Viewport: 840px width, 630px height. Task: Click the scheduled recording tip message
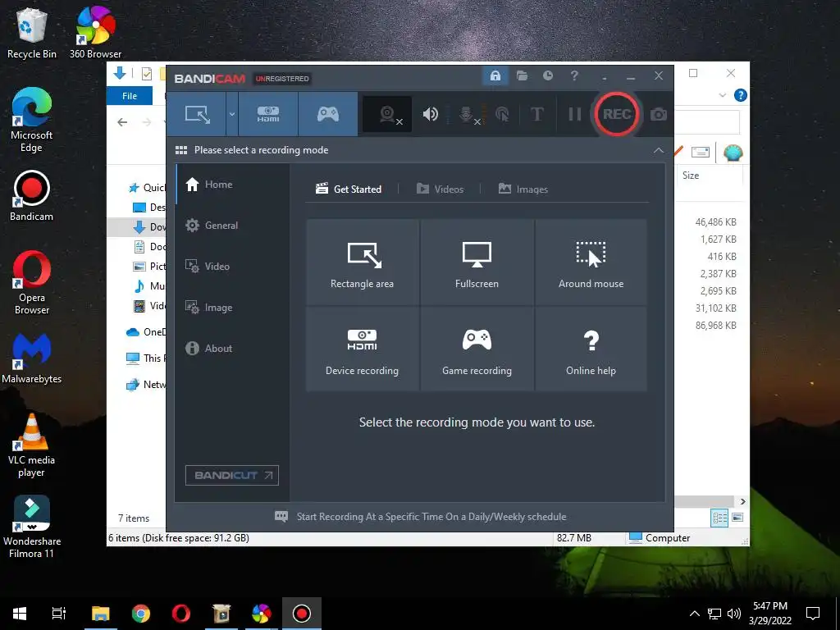pyautogui.click(x=421, y=517)
